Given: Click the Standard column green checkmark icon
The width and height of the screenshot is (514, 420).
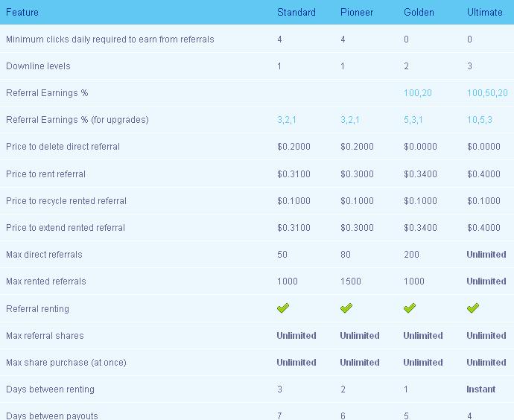Looking at the screenshot, I should pos(283,308).
